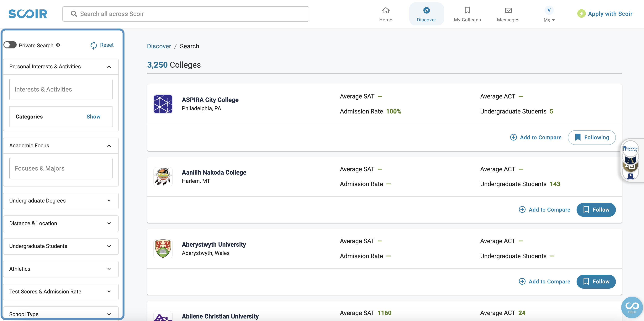The width and height of the screenshot is (644, 321).
Task: Click the ASPIRA City College logo
Action: pyautogui.click(x=163, y=104)
